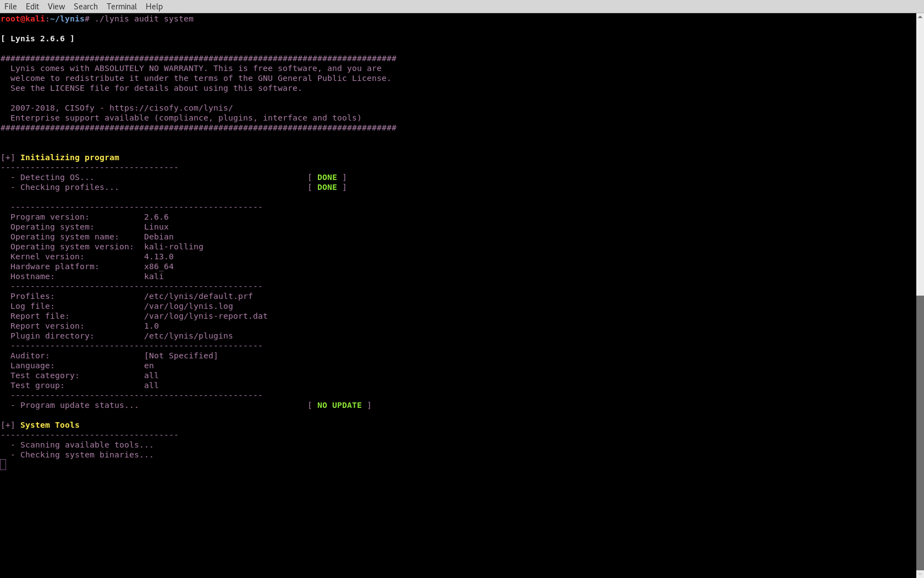Click the "Log file:" label
Screen dimensions: 924x578
[x=32, y=306]
